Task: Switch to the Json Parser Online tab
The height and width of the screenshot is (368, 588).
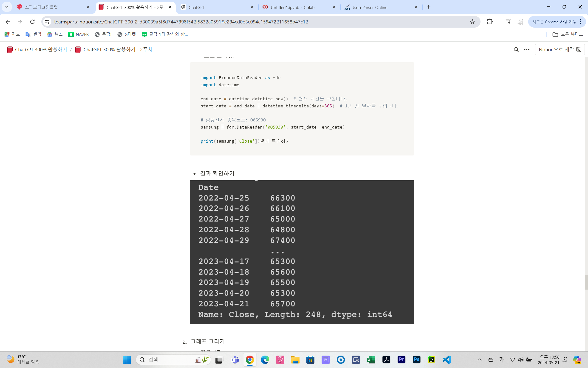Action: click(382, 7)
